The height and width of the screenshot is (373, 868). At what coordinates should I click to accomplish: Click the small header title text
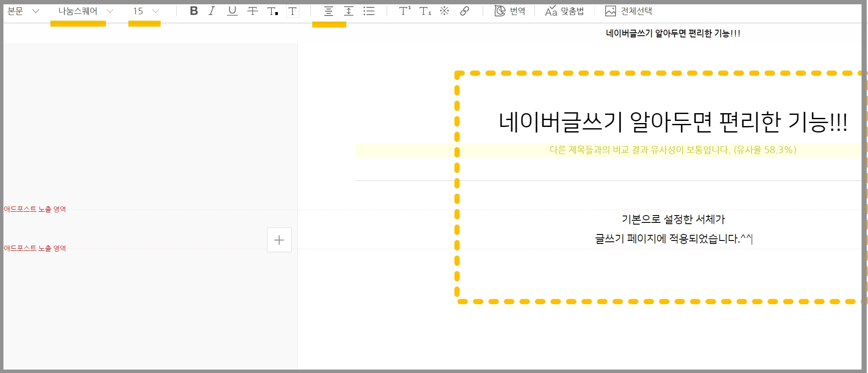pyautogui.click(x=673, y=33)
